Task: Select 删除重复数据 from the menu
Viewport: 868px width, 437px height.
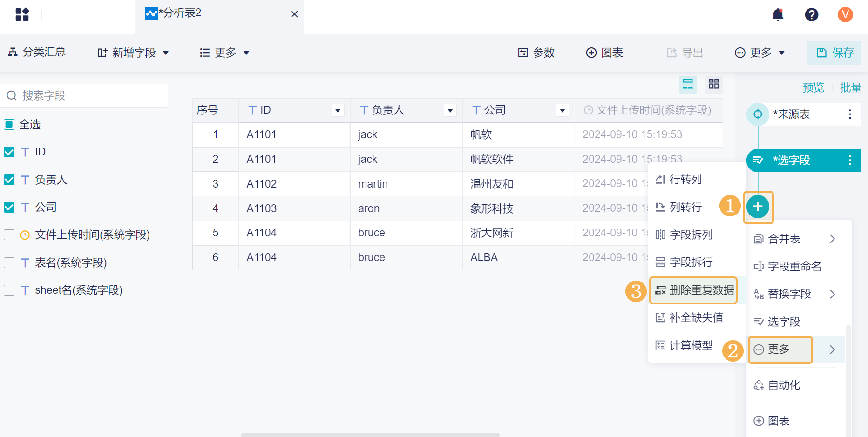Action: pos(694,290)
